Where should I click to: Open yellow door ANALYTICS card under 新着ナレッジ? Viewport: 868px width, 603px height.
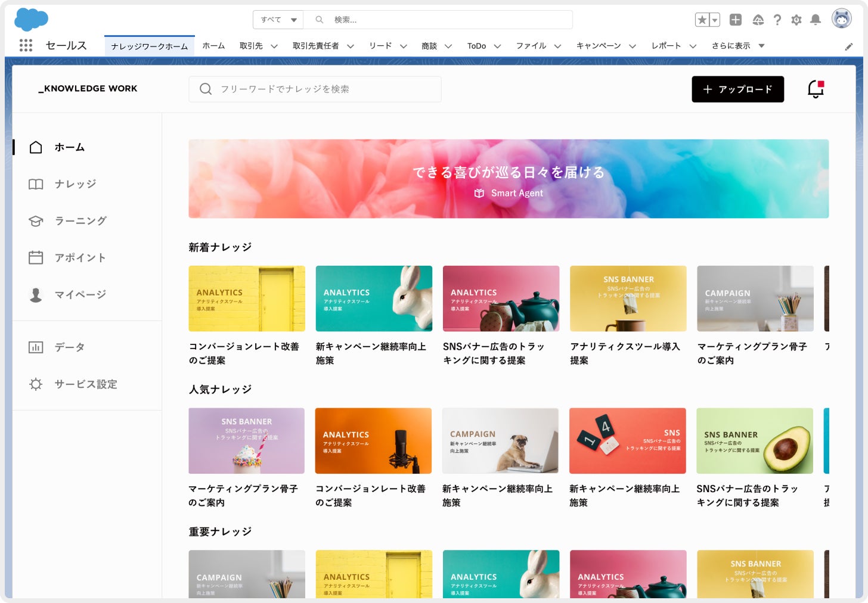247,299
